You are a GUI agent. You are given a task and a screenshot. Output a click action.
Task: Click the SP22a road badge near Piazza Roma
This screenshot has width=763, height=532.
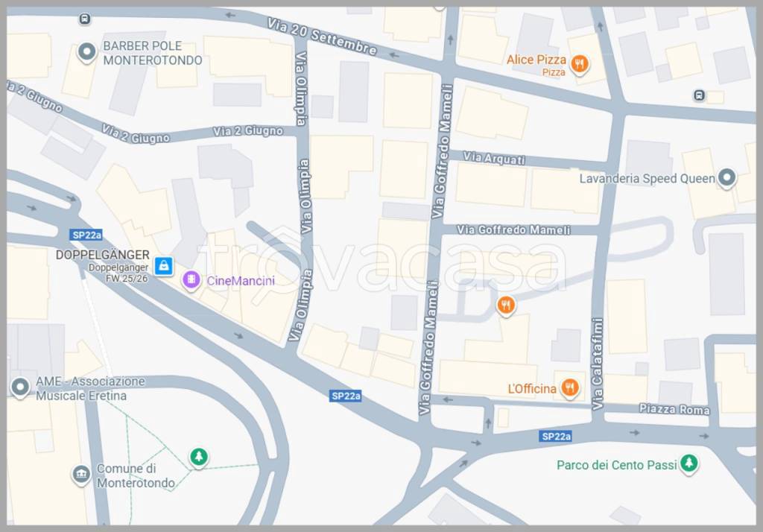pyautogui.click(x=556, y=437)
